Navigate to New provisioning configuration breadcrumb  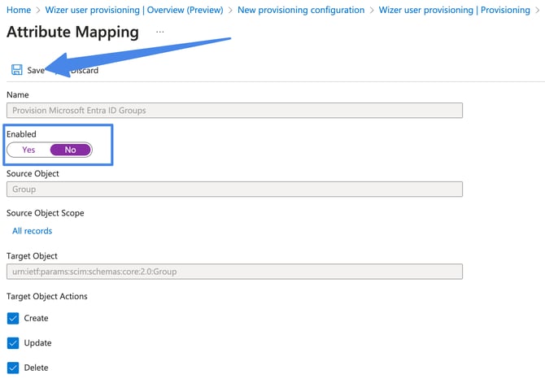301,10
